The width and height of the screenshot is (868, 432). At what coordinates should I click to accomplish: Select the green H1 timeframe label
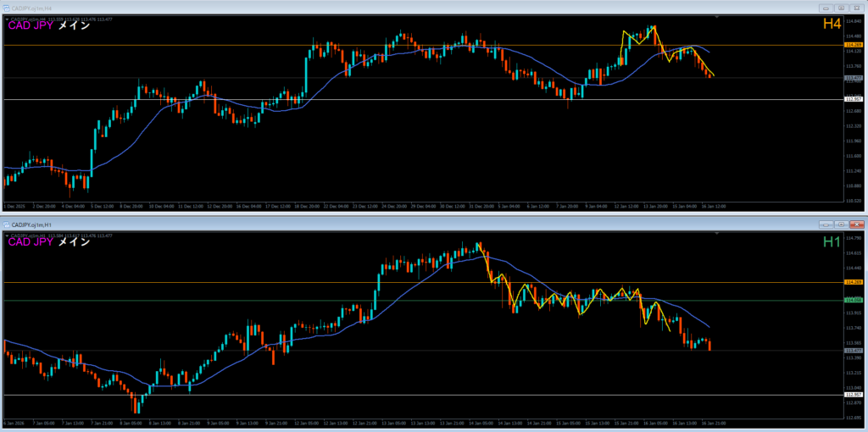[830, 242]
